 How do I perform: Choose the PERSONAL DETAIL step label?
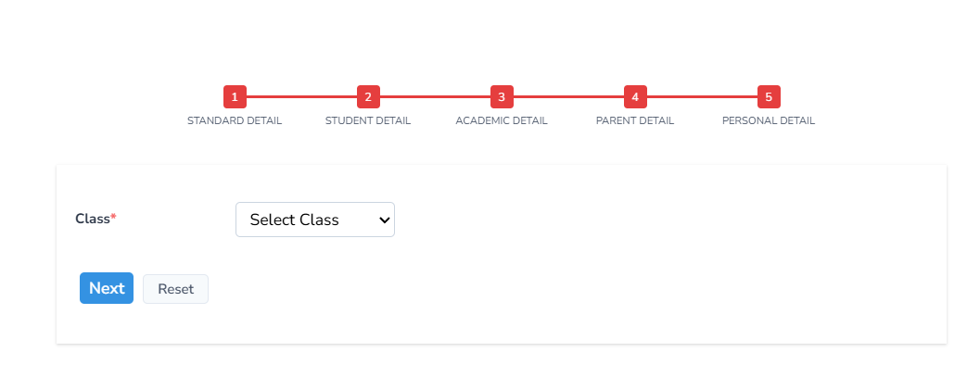[769, 121]
